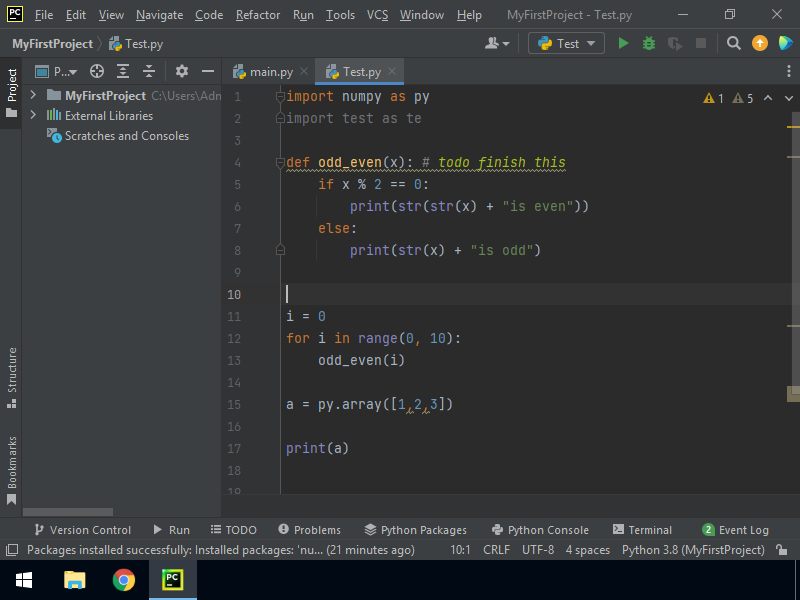800x600 pixels.
Task: Open Project panel gear options
Action: tap(182, 71)
